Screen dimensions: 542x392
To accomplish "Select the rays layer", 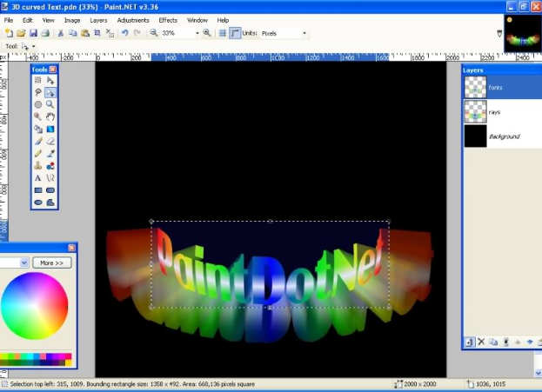I will pos(503,112).
